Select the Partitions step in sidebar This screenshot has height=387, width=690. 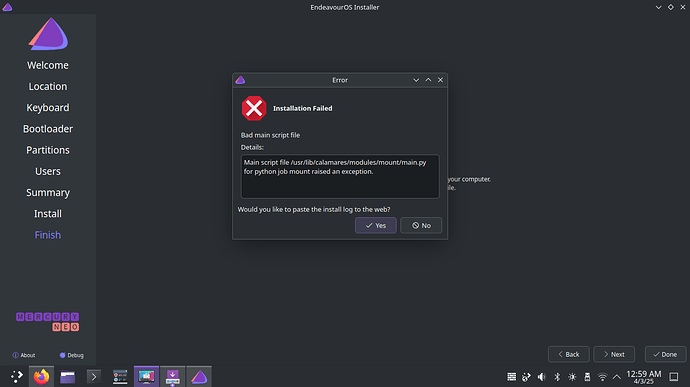[48, 150]
